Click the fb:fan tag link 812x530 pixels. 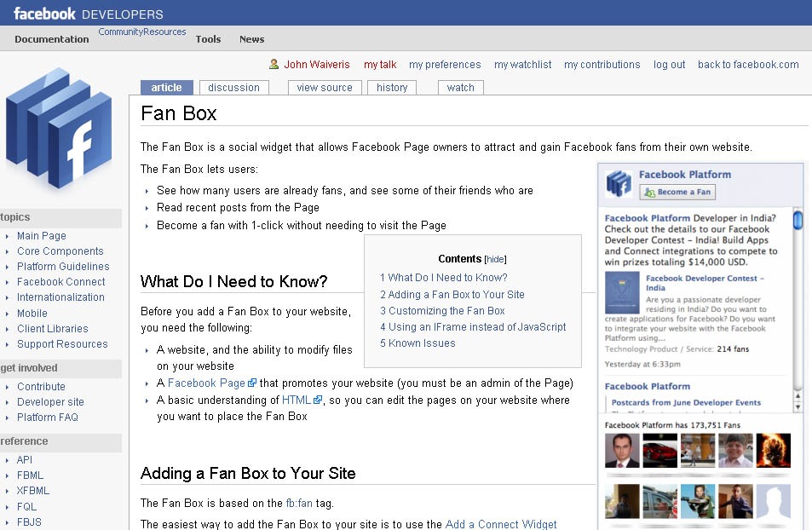coord(299,503)
